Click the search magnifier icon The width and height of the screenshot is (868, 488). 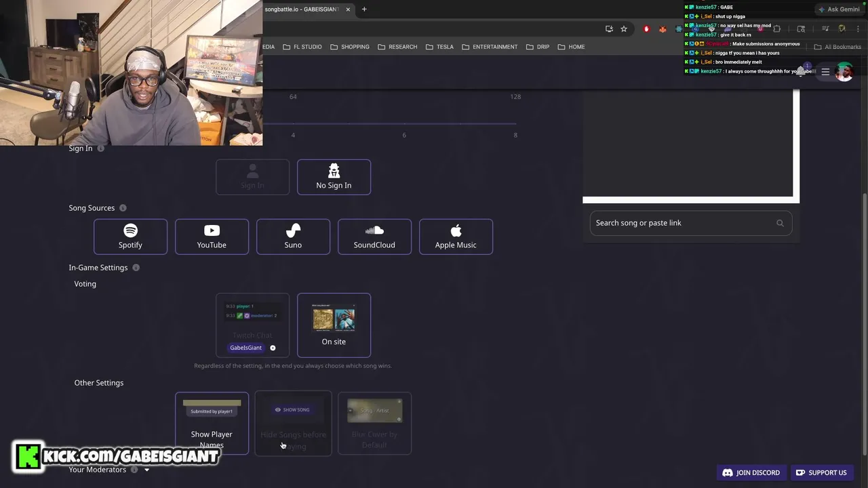780,223
